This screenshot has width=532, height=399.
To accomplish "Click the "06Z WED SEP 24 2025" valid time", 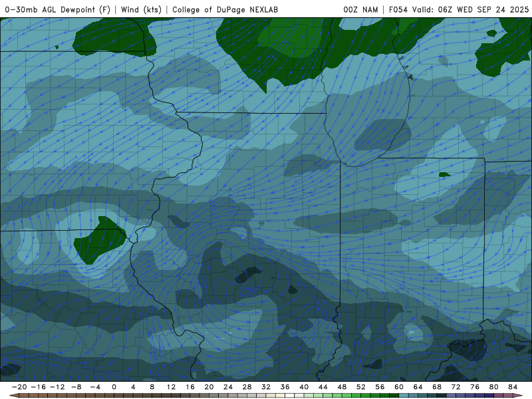I will point(483,9).
